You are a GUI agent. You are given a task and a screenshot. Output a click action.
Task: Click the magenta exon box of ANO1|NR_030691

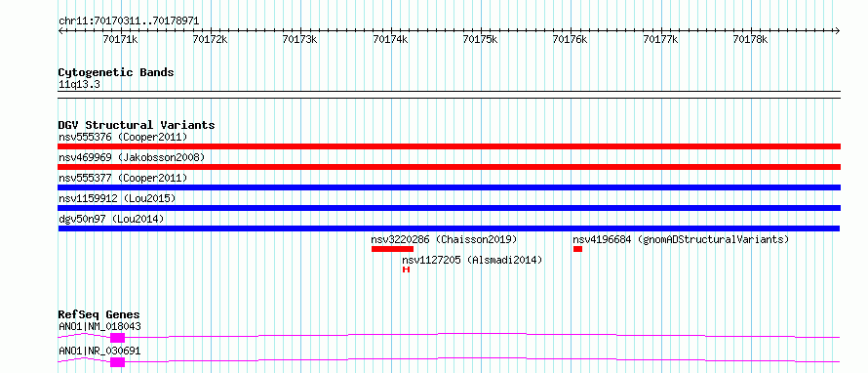(117, 362)
